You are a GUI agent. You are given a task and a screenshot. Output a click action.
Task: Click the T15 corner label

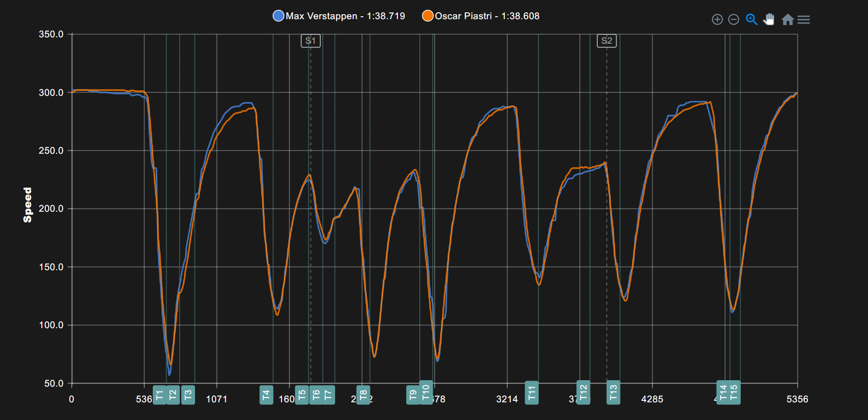734,392
